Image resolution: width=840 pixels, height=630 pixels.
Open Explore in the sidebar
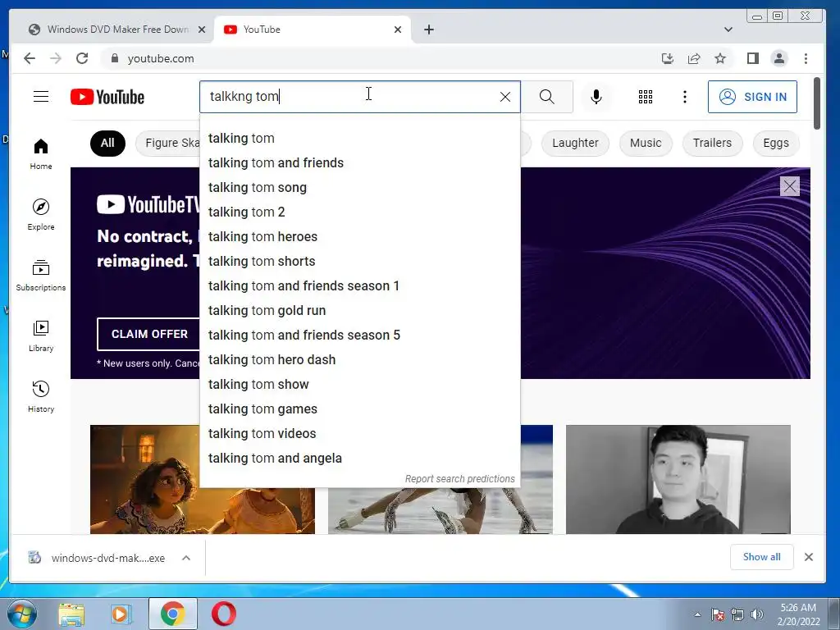pos(41,214)
